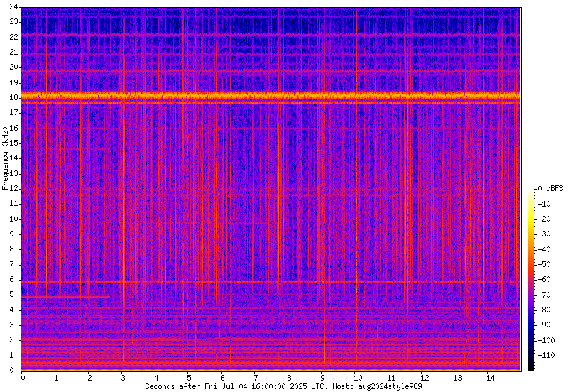
Task: Click the vertical dBFS color gradient bar
Action: (x=530, y=279)
